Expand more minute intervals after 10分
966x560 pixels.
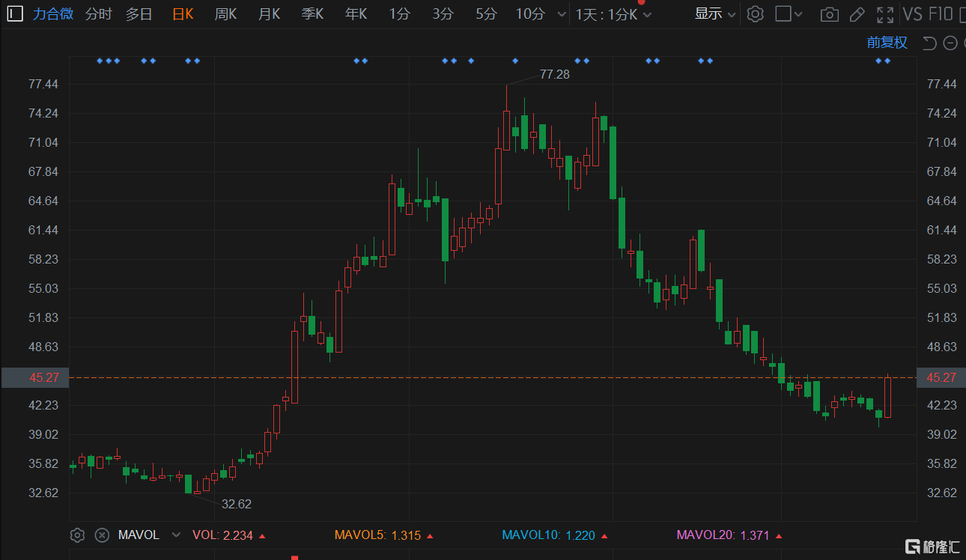click(x=562, y=14)
